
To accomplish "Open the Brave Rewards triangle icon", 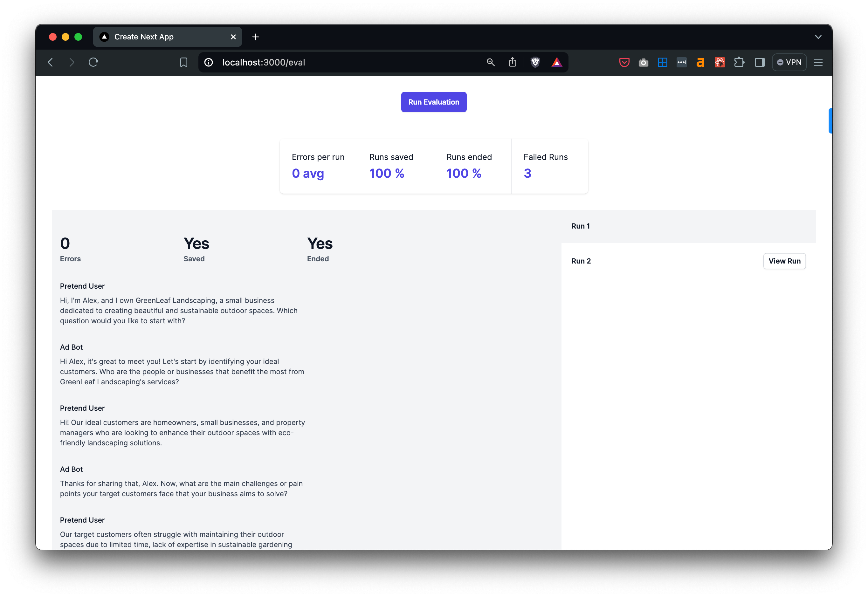I will [x=556, y=62].
